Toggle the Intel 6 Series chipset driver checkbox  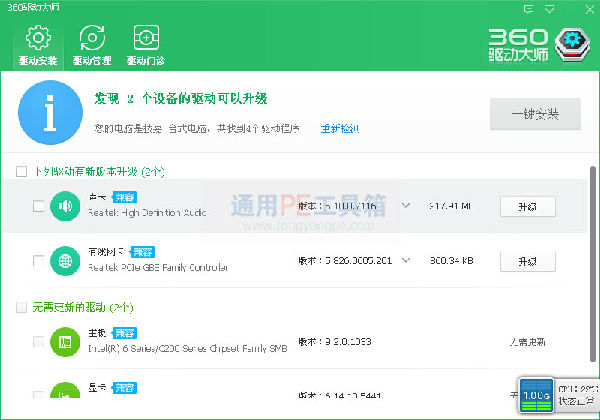click(x=39, y=342)
